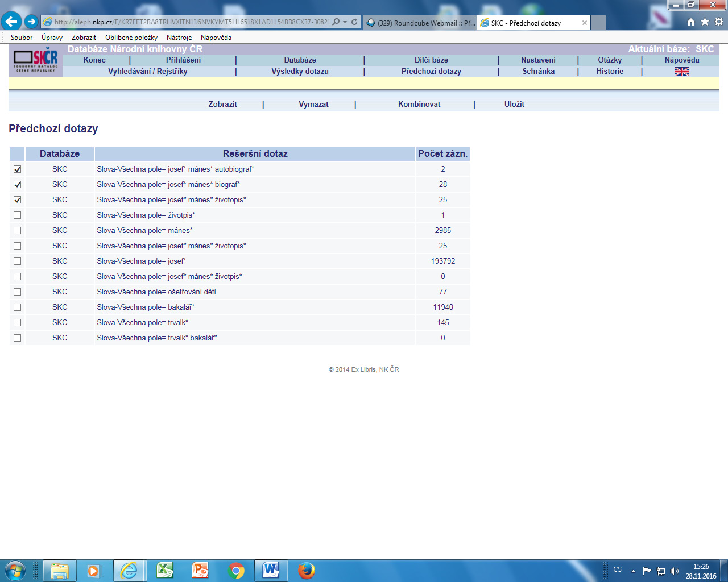Check the ošetřování dětí query checkbox
The height and width of the screenshot is (582, 728).
17,292
